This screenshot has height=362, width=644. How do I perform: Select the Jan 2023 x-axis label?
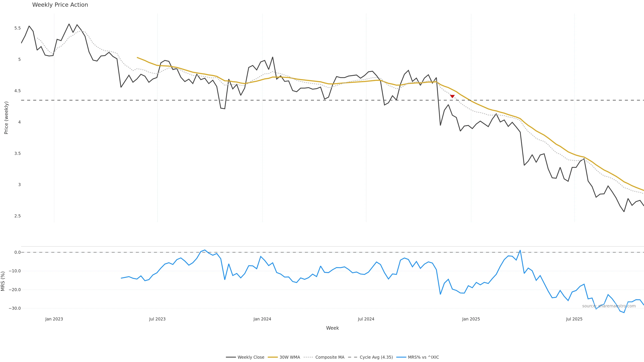(x=54, y=319)
